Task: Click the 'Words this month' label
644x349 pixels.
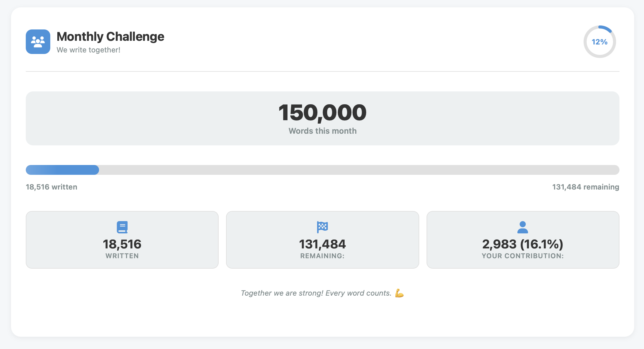Action: pyautogui.click(x=322, y=131)
